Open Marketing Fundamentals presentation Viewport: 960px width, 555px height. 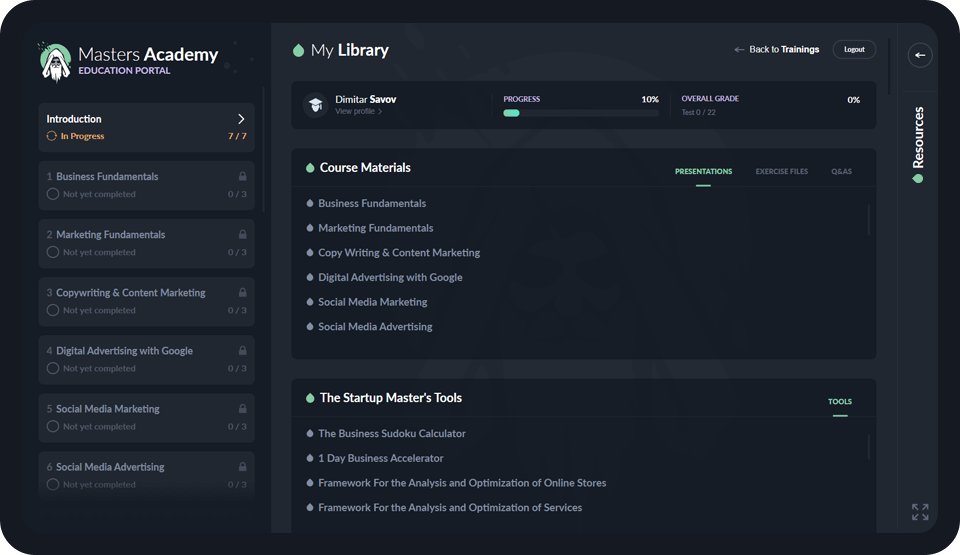click(375, 228)
